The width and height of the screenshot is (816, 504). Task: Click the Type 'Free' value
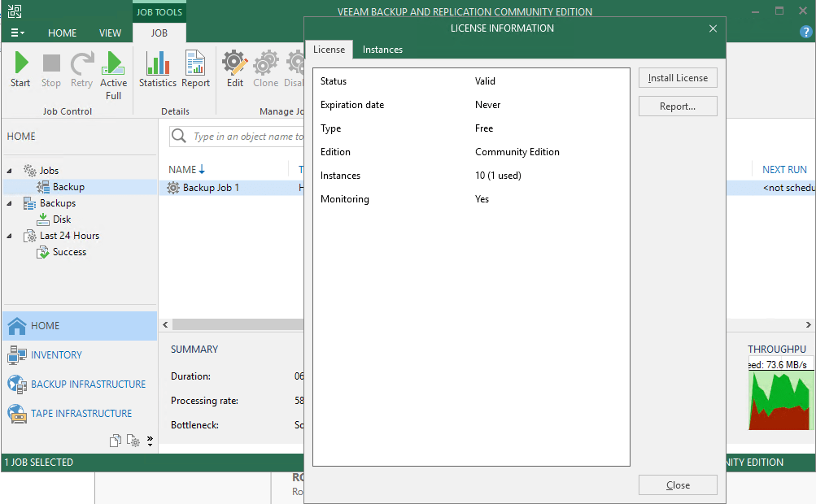pos(484,128)
